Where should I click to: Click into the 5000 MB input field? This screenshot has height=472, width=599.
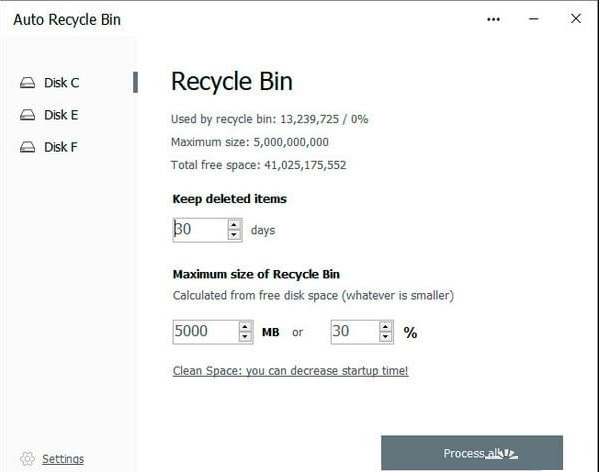[x=206, y=332]
